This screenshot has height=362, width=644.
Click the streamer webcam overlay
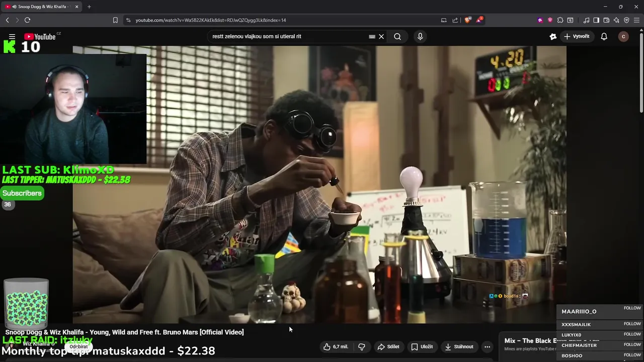[73, 109]
